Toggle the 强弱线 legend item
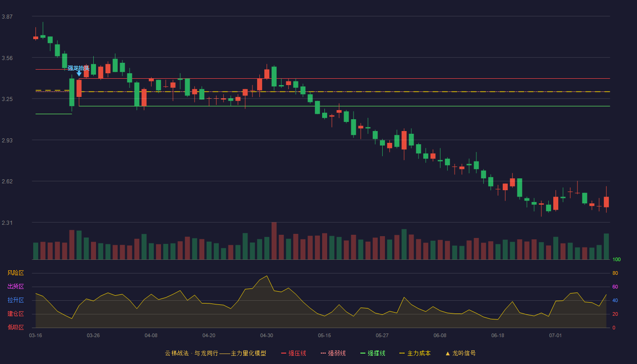Image resolution: width=637 pixels, height=364 pixels. click(333, 353)
